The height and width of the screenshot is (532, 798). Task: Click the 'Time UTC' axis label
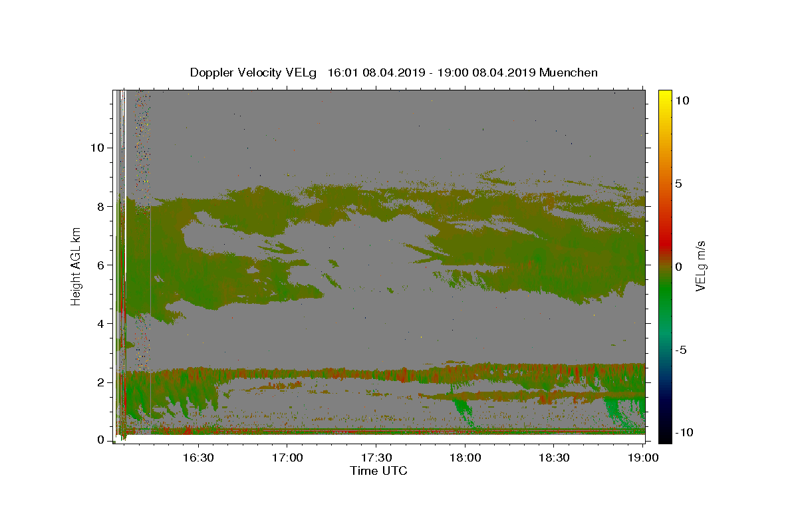pos(378,471)
